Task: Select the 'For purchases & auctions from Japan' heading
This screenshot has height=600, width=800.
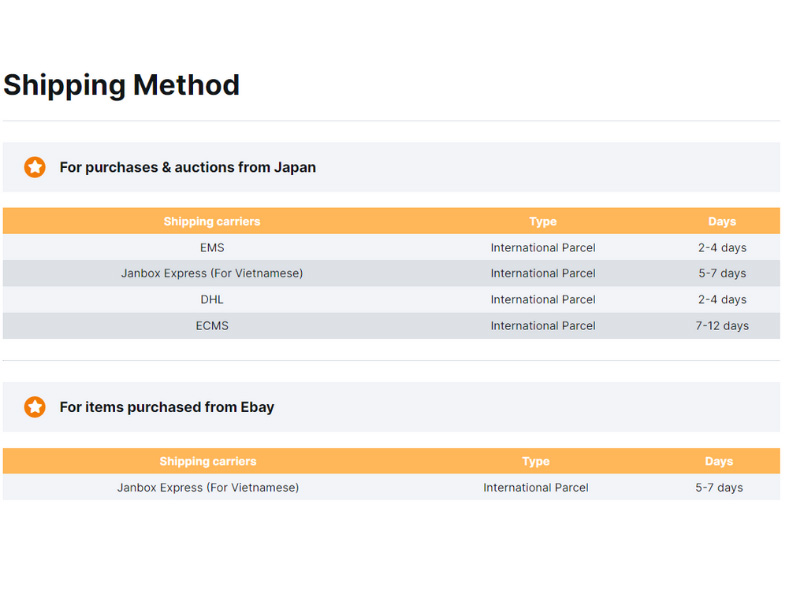Action: click(x=188, y=167)
